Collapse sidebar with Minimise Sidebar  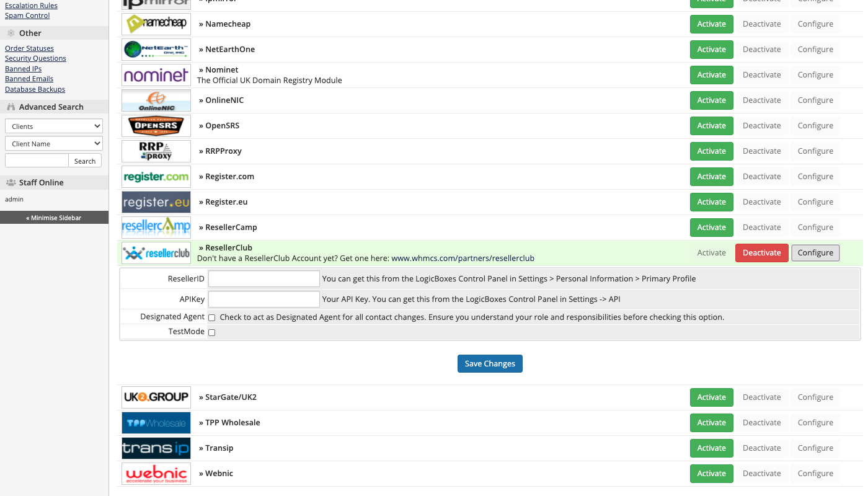point(54,218)
